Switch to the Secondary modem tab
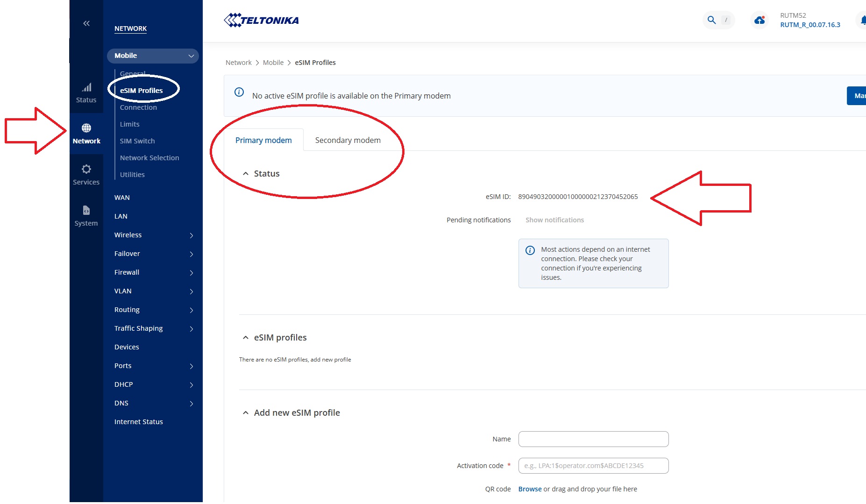 tap(348, 140)
